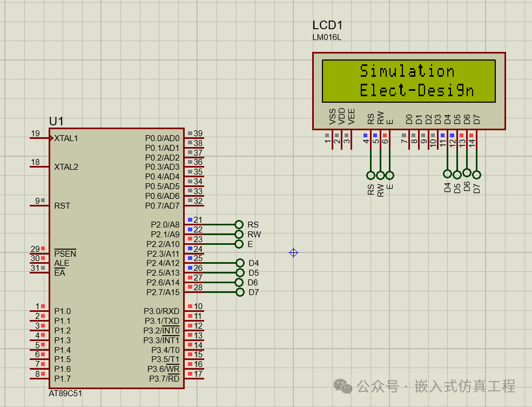The image size is (532, 407).
Task: Click pin number 17 at P3.7/RD
Action: point(198,373)
